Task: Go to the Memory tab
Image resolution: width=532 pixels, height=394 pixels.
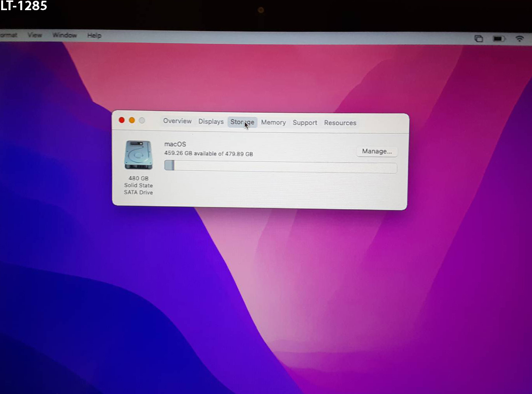Action: [273, 122]
